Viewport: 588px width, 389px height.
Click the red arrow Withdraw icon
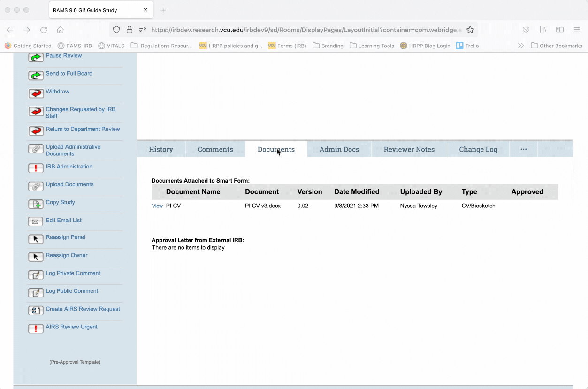(x=36, y=93)
